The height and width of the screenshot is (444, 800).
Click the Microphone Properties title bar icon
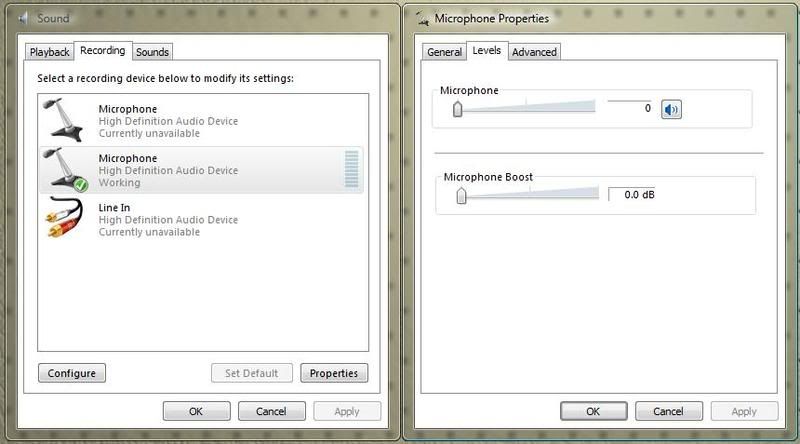click(x=422, y=19)
